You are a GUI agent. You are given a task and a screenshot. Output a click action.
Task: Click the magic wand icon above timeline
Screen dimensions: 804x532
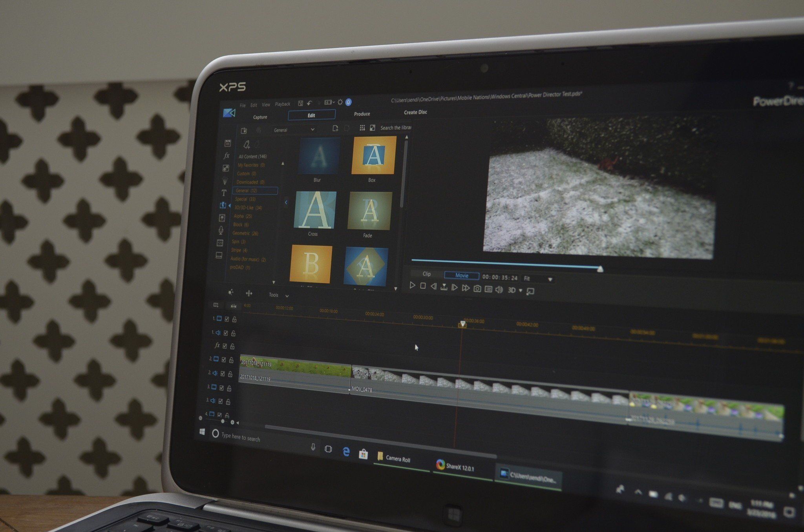click(x=231, y=292)
